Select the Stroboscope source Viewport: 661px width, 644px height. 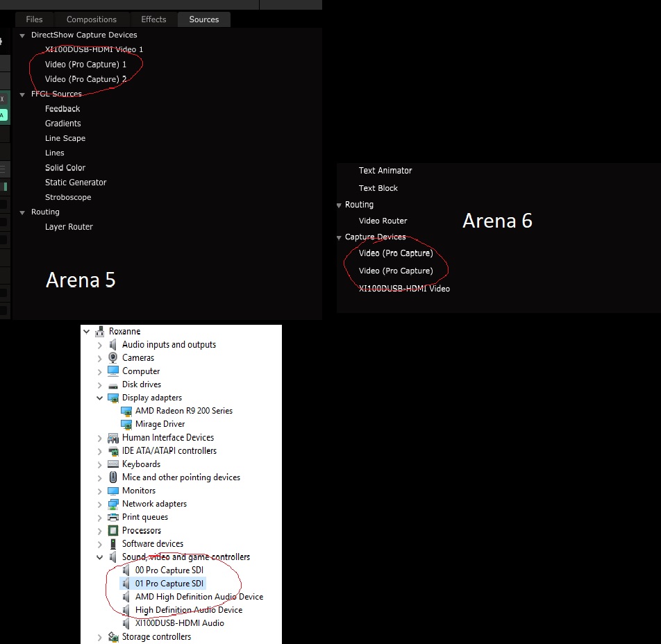(x=68, y=197)
